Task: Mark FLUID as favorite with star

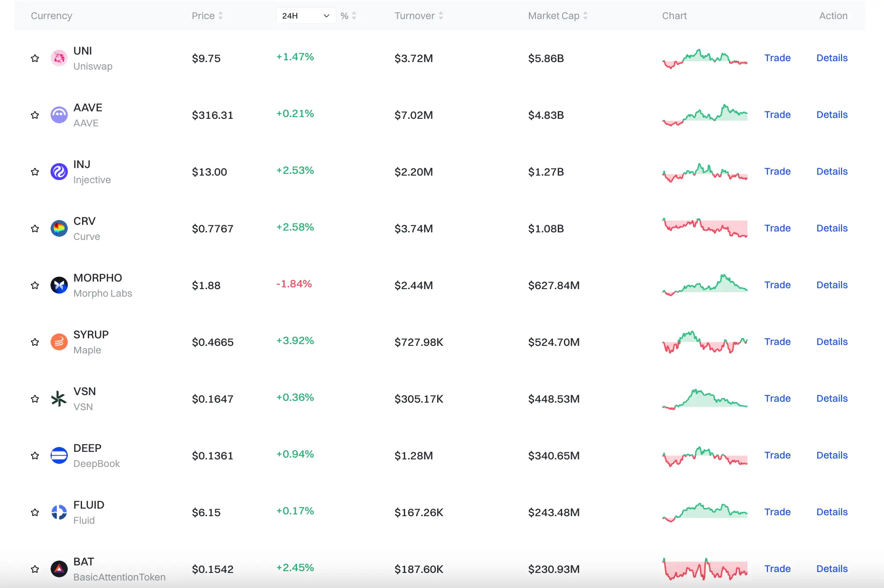Action: (x=35, y=512)
